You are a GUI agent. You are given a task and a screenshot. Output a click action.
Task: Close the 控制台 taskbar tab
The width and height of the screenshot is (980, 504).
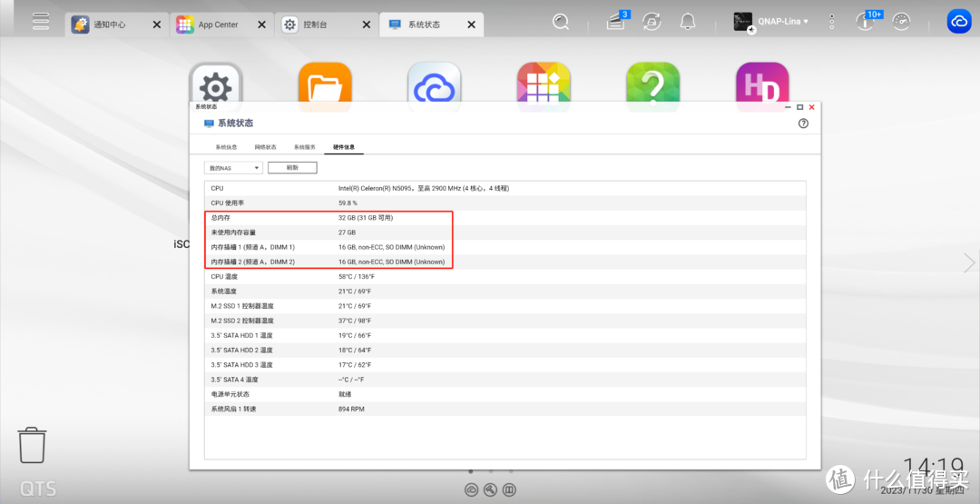(367, 25)
